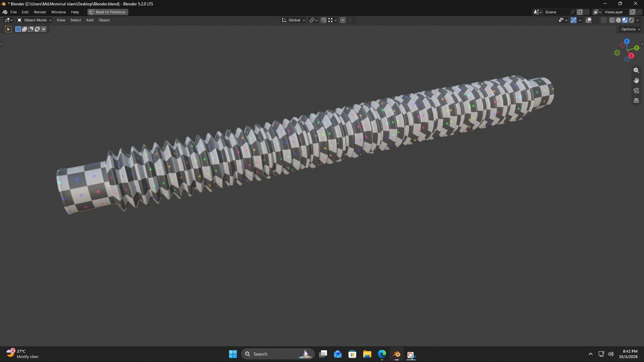Choose the Intersect Selection mode icon
Screen dimensions: 644x362
44,29
